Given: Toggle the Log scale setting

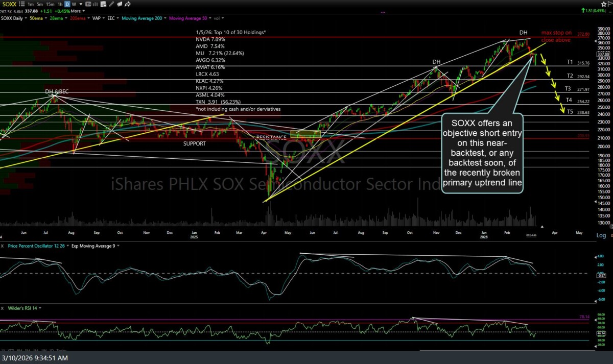Looking at the screenshot, I should [601, 235].
